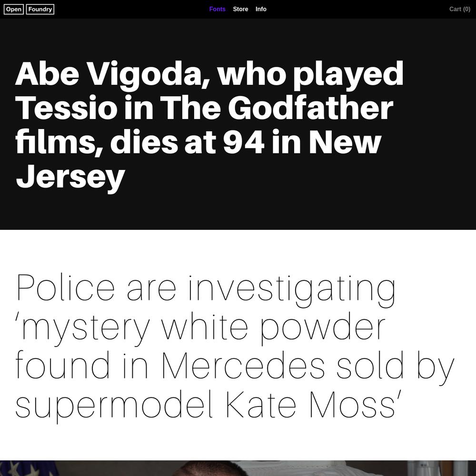This screenshot has height=476, width=476.
Task: Click the Foundry logo box
Action: [x=40, y=9]
